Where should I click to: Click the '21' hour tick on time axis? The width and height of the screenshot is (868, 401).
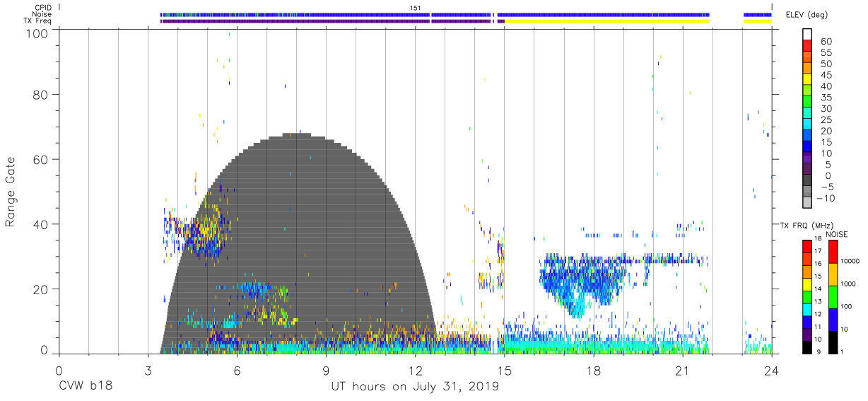[x=682, y=371]
